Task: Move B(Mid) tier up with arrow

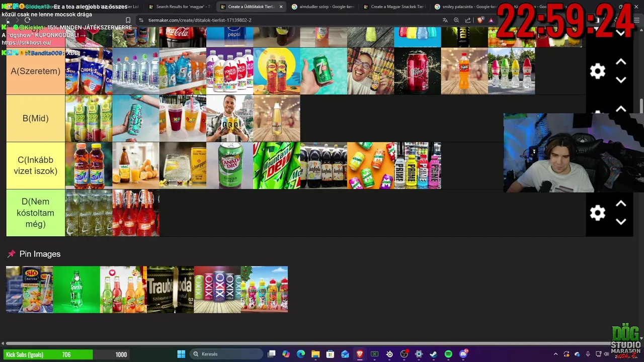Action: [x=621, y=109]
